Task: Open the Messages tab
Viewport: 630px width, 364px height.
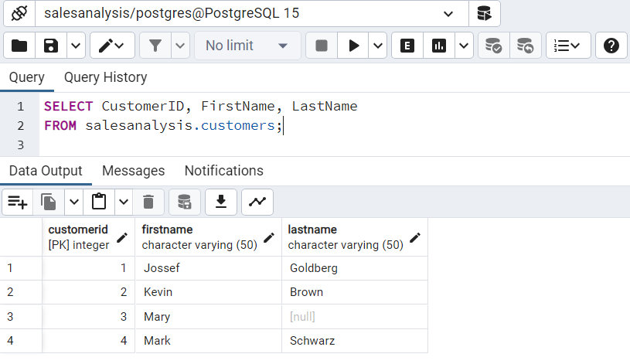Action: point(133,171)
